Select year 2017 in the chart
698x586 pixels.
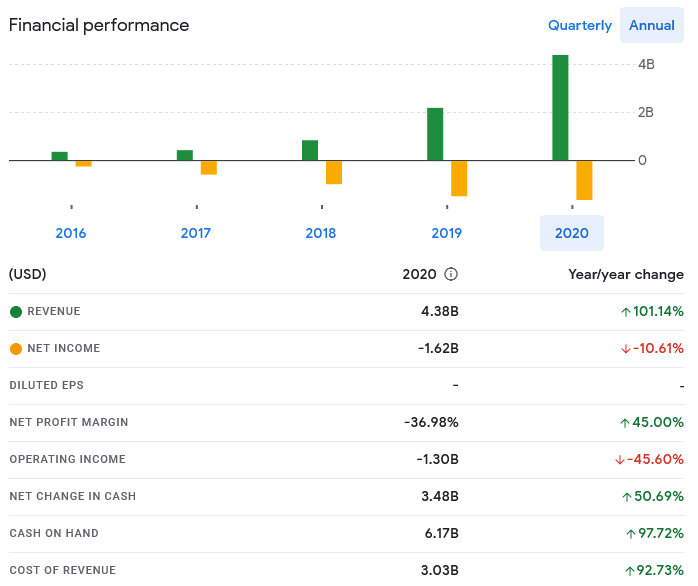coord(196,233)
